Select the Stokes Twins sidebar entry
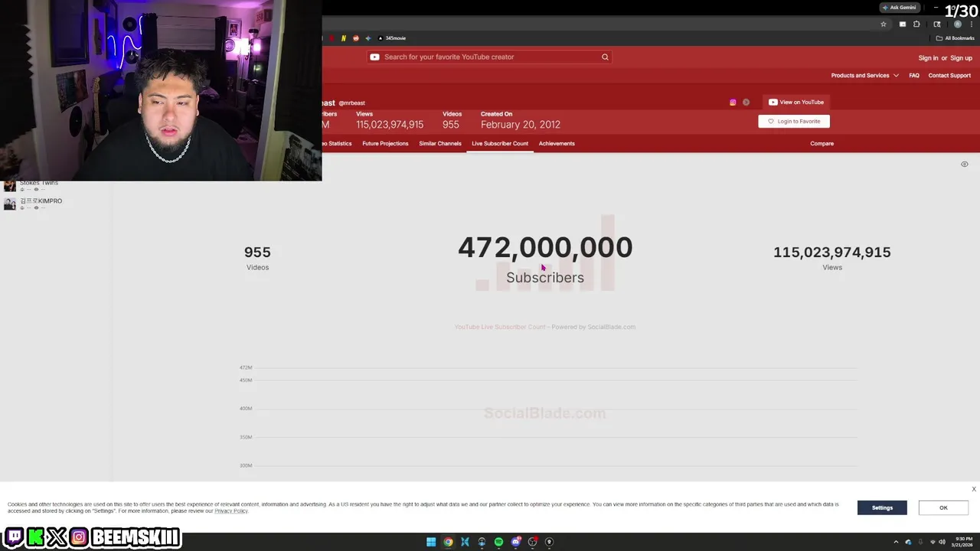 pos(38,184)
